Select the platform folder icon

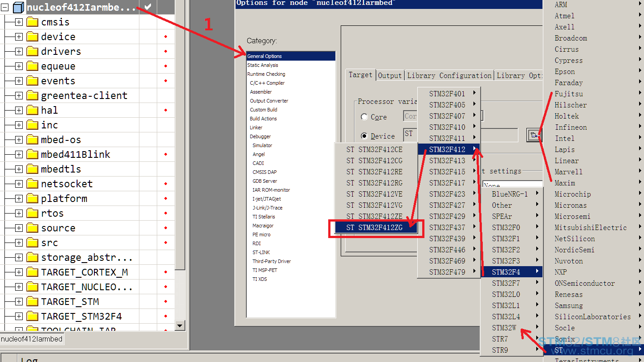point(32,198)
